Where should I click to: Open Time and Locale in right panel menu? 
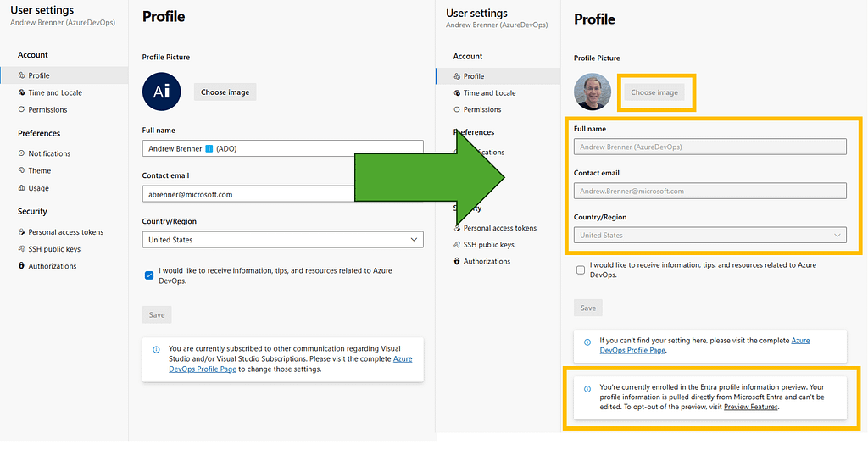pos(489,93)
